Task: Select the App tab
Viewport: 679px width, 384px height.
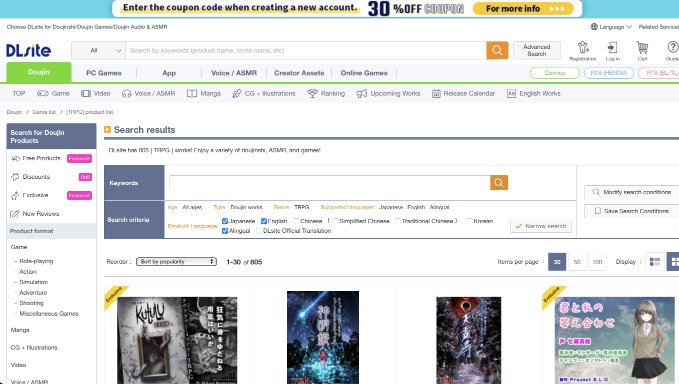Action: [169, 73]
